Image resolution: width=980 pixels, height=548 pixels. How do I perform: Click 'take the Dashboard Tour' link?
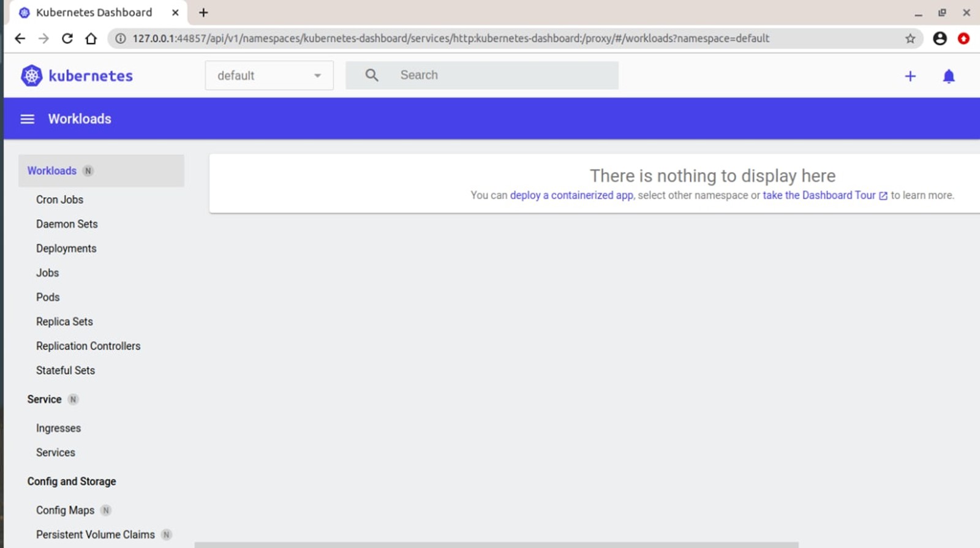click(819, 195)
